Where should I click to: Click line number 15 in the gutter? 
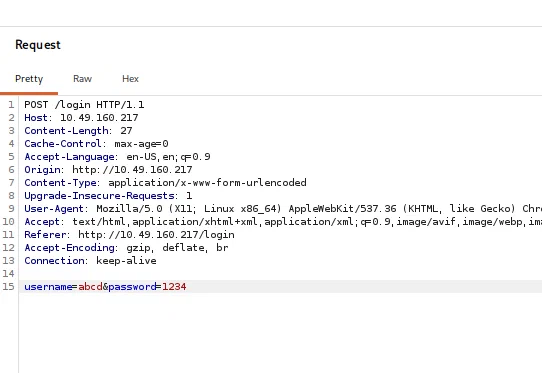pyautogui.click(x=8, y=287)
